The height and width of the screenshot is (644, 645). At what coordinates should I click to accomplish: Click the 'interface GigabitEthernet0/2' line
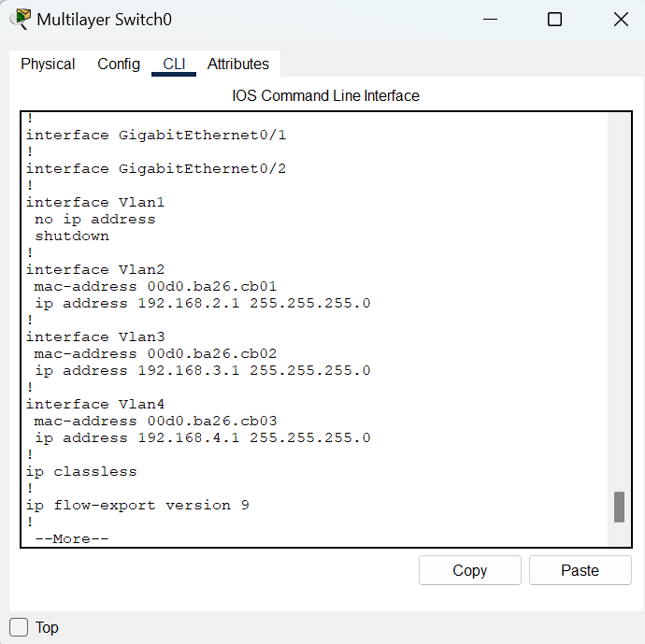156,169
